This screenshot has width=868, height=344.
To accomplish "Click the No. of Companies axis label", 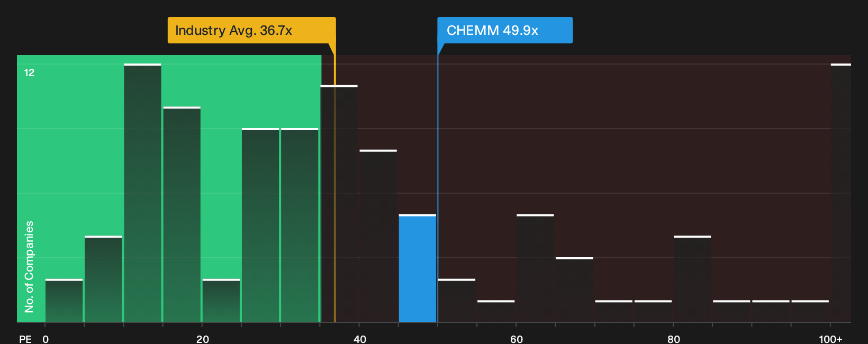I will click(x=29, y=266).
